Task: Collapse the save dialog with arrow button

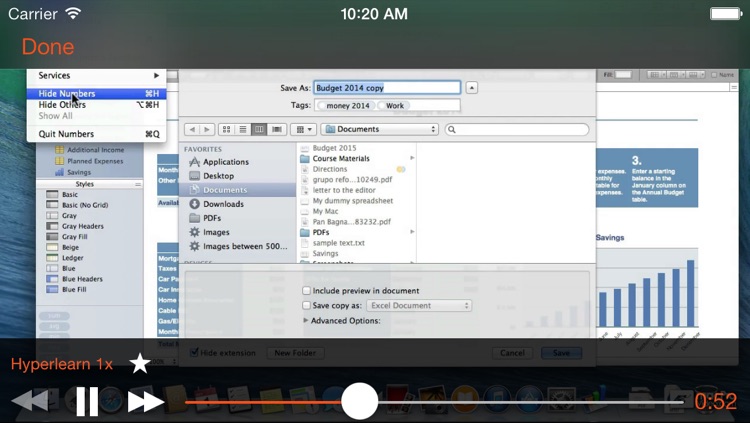Action: point(472,88)
